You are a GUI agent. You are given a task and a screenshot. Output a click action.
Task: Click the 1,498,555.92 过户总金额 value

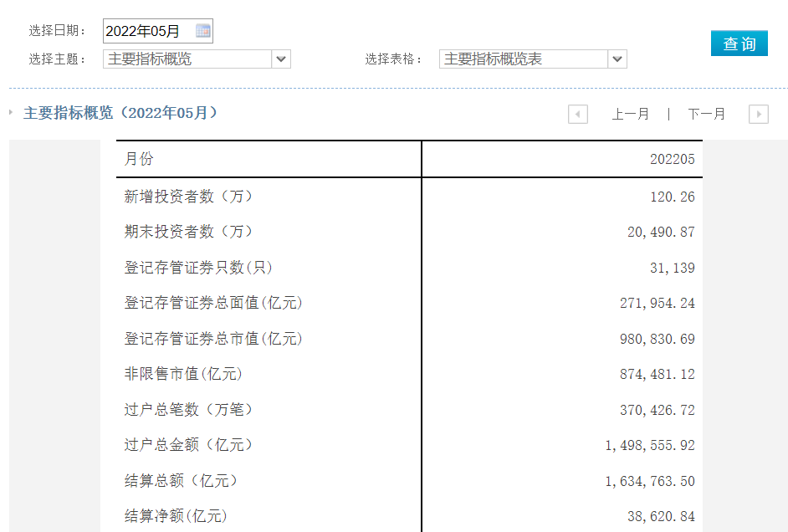(x=650, y=446)
